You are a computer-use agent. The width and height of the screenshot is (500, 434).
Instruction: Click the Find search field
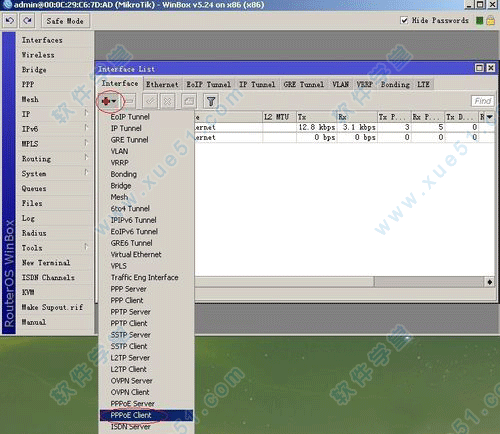tap(482, 101)
